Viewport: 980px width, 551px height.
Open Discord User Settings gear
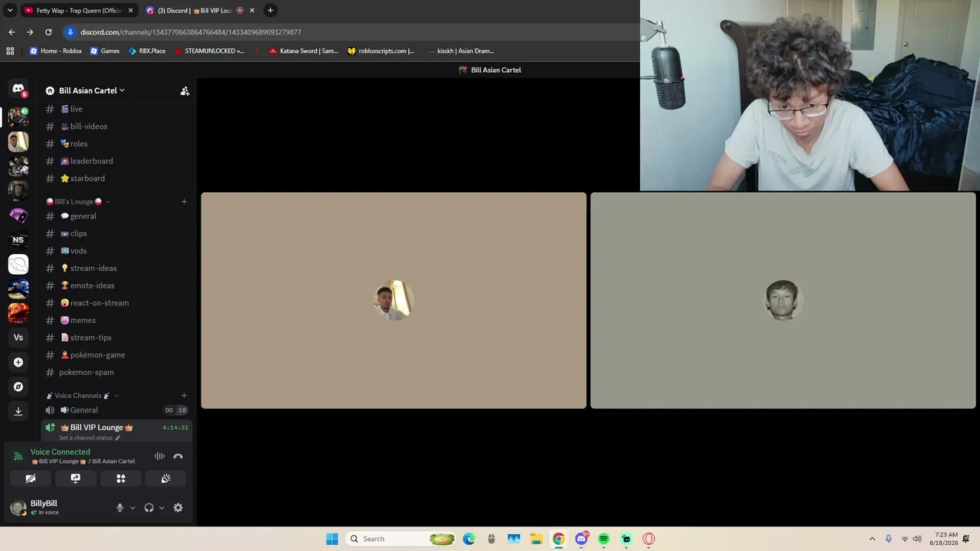(x=178, y=507)
